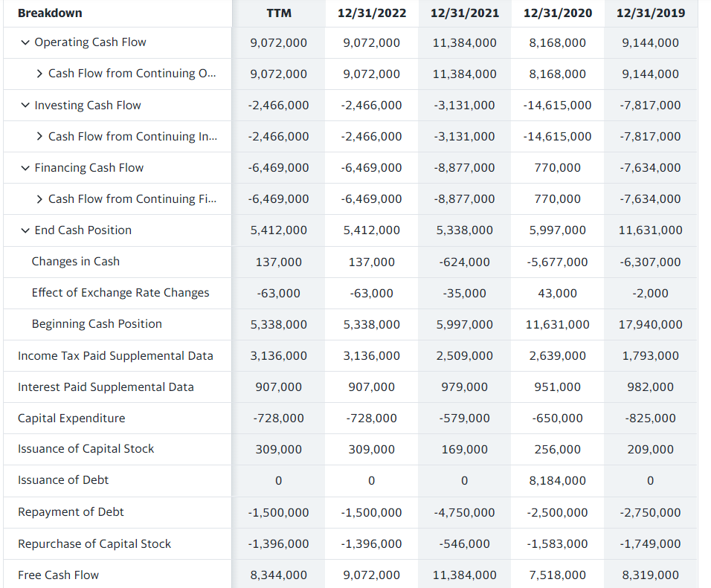Click Free Cash Flow 2020 value 7,518,000

pyautogui.click(x=558, y=576)
